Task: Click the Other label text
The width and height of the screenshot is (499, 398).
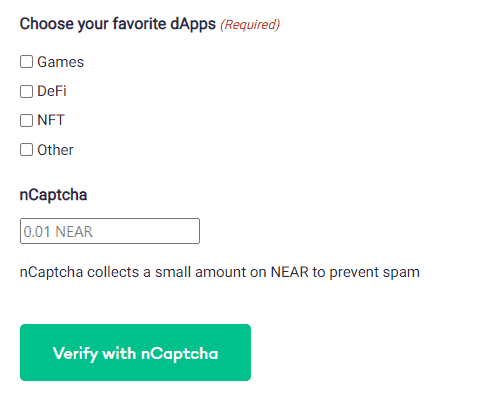Action: pyautogui.click(x=55, y=150)
